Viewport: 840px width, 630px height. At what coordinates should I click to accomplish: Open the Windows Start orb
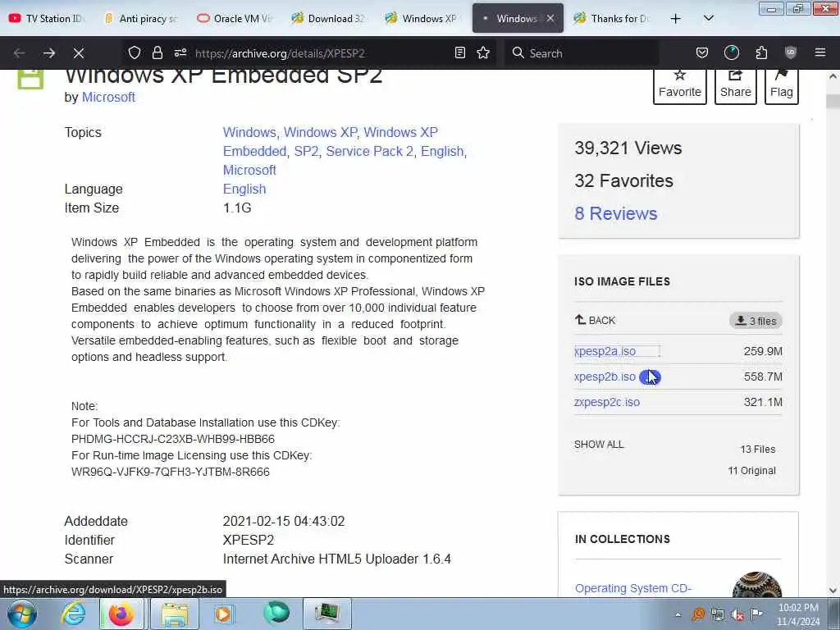(22, 614)
